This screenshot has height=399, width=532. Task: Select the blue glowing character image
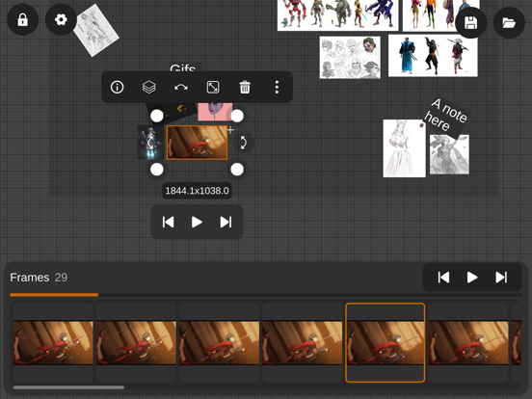150,143
